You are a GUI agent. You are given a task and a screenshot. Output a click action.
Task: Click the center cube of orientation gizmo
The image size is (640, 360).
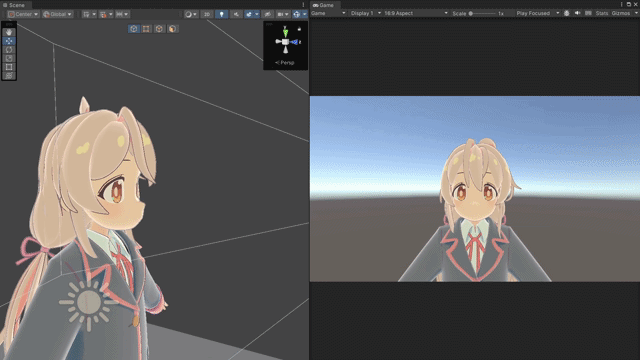click(285, 42)
